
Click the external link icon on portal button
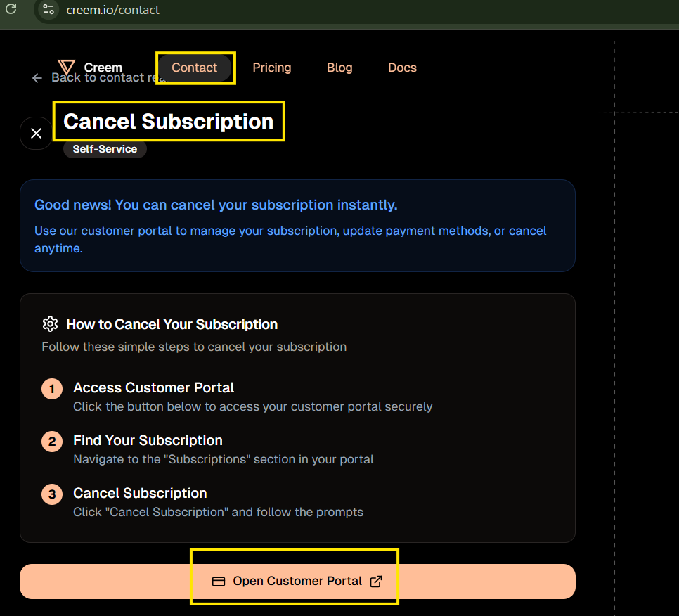(376, 582)
